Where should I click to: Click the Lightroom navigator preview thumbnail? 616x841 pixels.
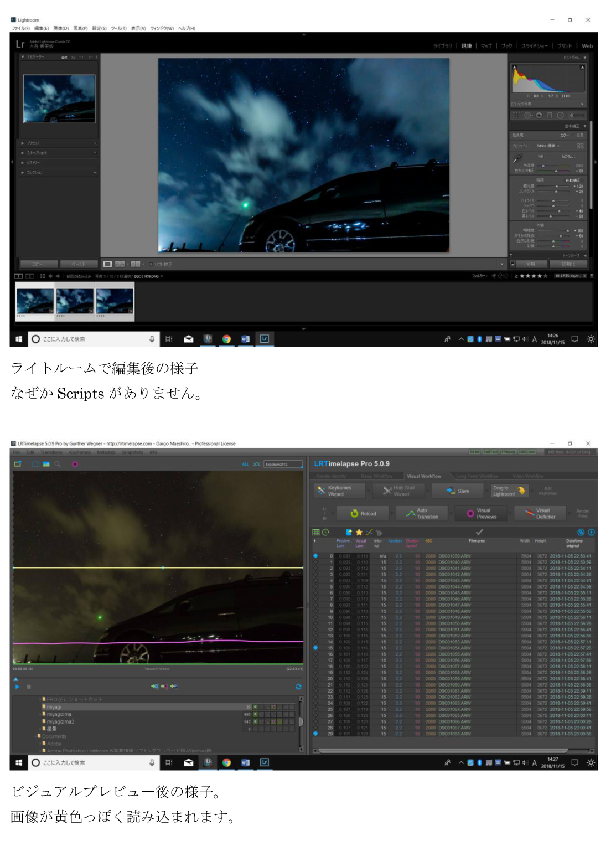pyautogui.click(x=59, y=99)
